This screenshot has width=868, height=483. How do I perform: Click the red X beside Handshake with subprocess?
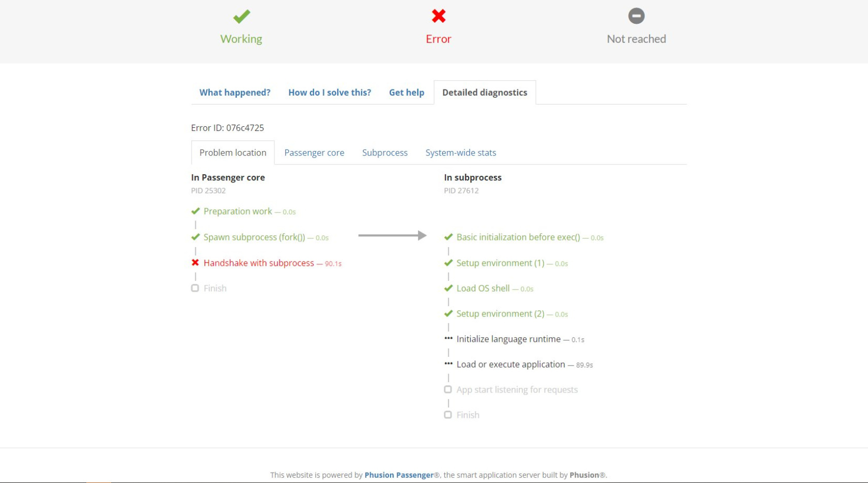[195, 263]
